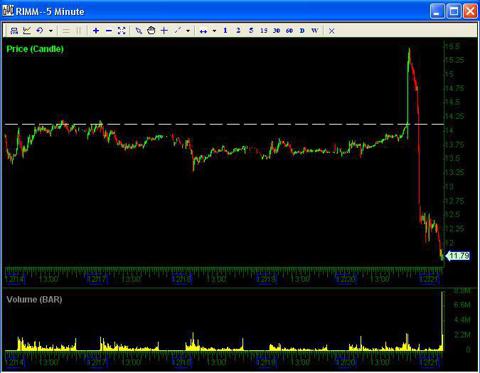Image resolution: width=480 pixels, height=373 pixels.
Task: Click the zoom in plus icon
Action: click(x=96, y=31)
